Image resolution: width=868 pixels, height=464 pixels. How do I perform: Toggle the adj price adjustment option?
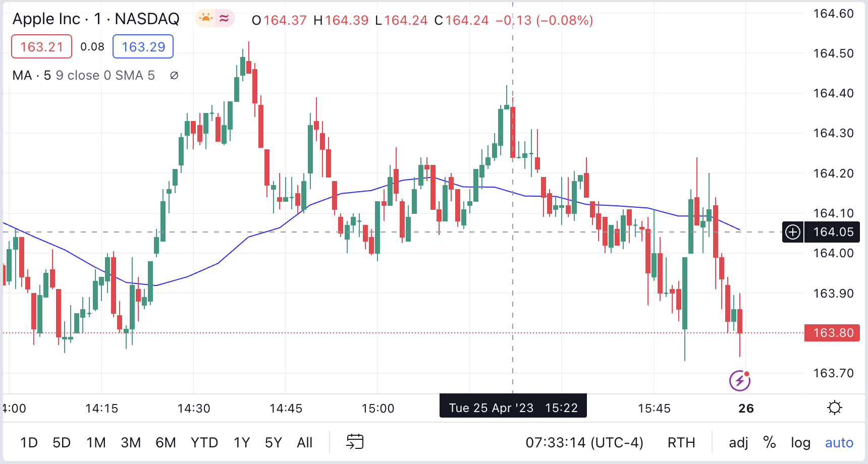738,442
